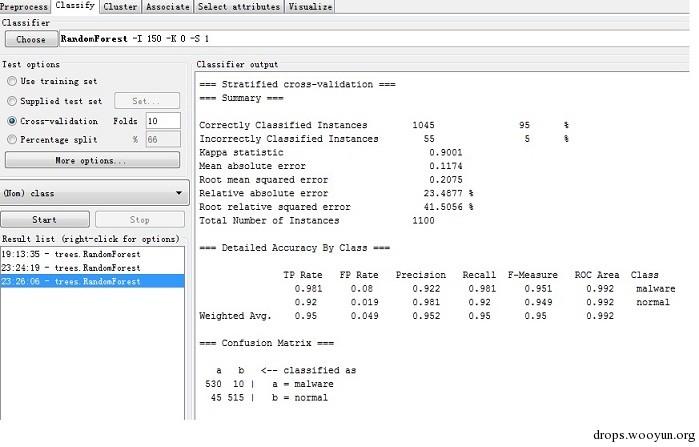Screen dimensions: 699x447
Task: Open the Associate tab
Action: [x=168, y=7]
